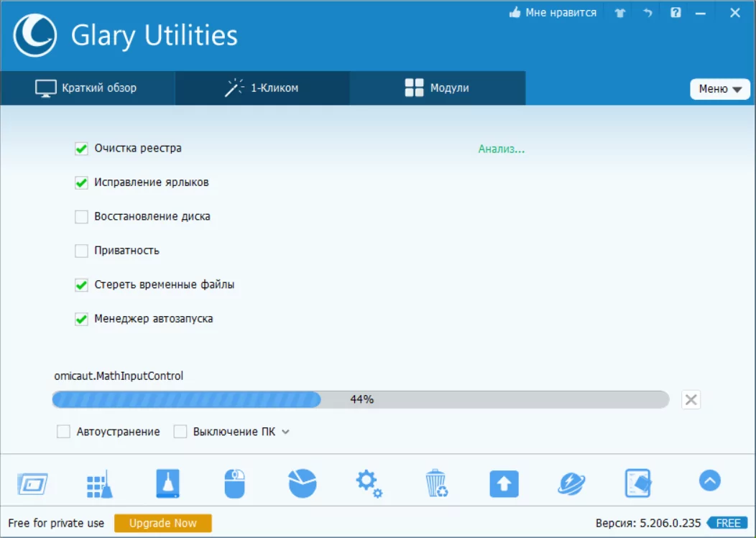This screenshot has width=756, height=538.
Task: Open the software update upload arrow icon
Action: point(504,483)
